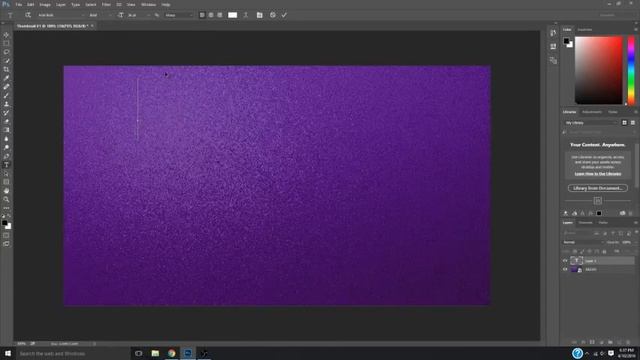Select the Path Selection tool
The image size is (640, 360).
coord(6,173)
